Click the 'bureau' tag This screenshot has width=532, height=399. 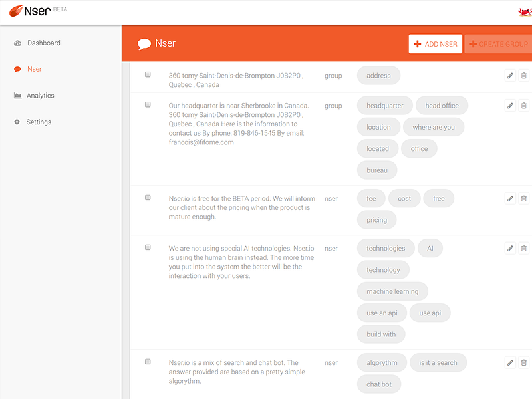[x=377, y=170]
